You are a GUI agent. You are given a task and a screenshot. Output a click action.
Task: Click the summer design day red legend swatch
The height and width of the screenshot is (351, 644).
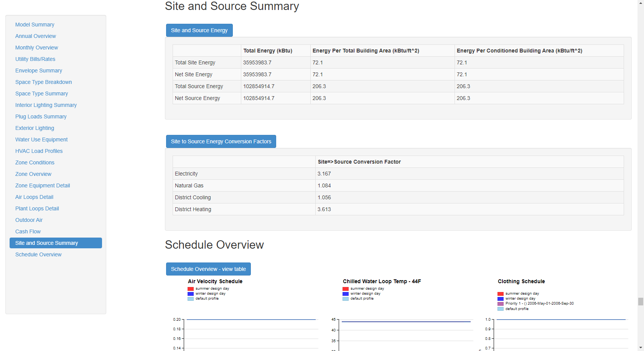click(190, 289)
